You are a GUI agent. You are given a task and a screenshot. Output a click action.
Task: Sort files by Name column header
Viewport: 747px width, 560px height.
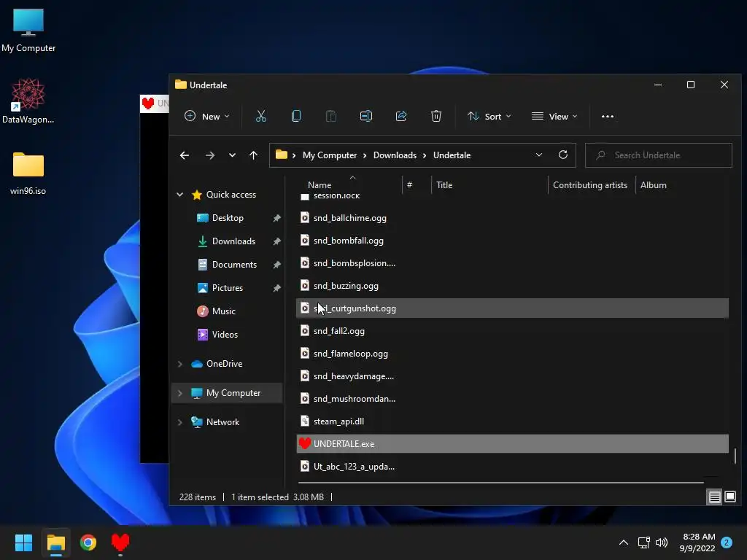[320, 185]
